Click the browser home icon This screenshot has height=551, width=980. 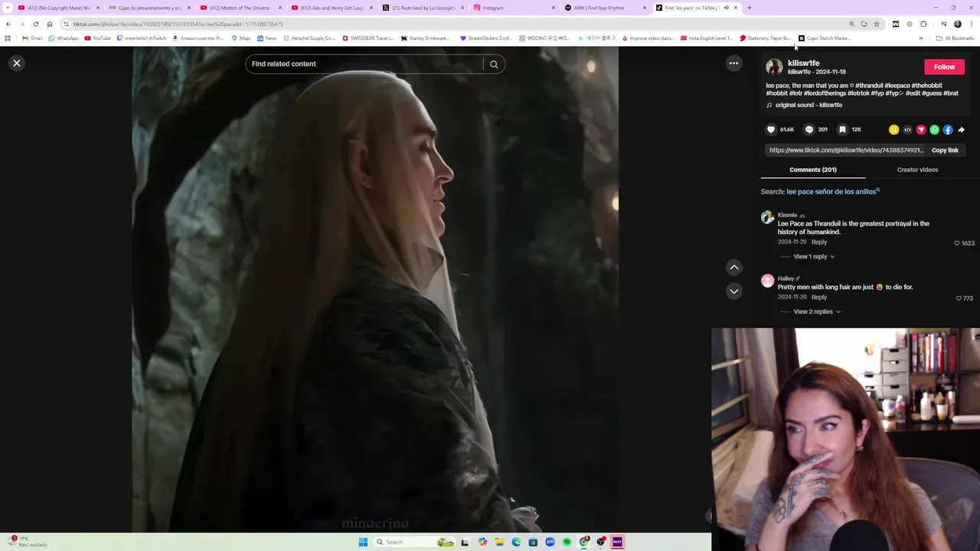tap(50, 24)
